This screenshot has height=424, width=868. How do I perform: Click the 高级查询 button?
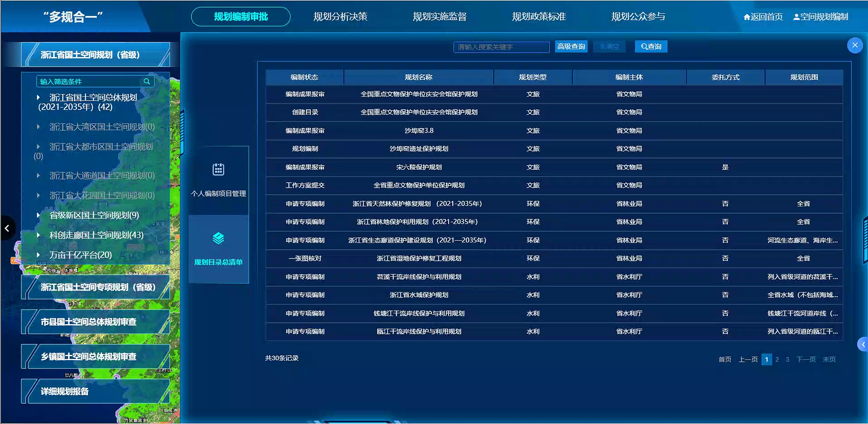571,47
